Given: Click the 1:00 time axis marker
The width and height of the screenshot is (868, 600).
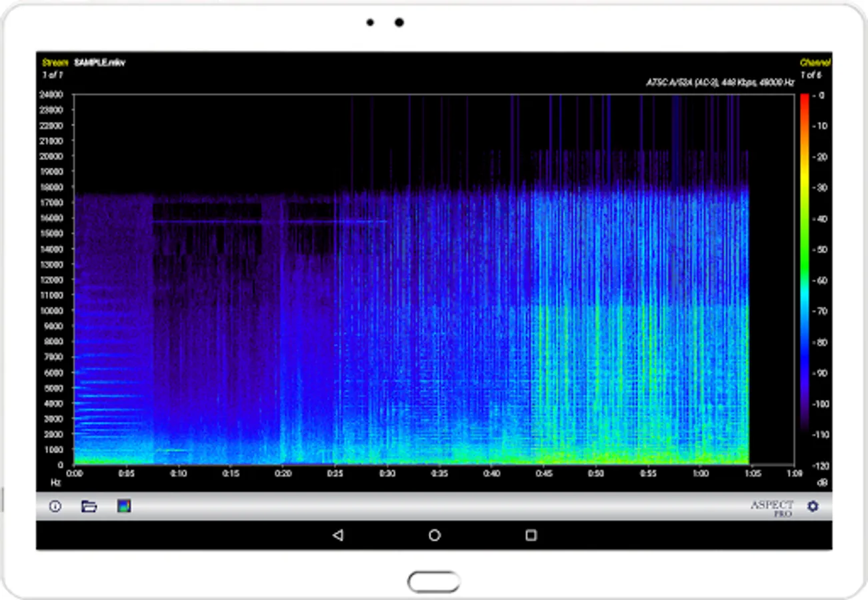Looking at the screenshot, I should [700, 474].
